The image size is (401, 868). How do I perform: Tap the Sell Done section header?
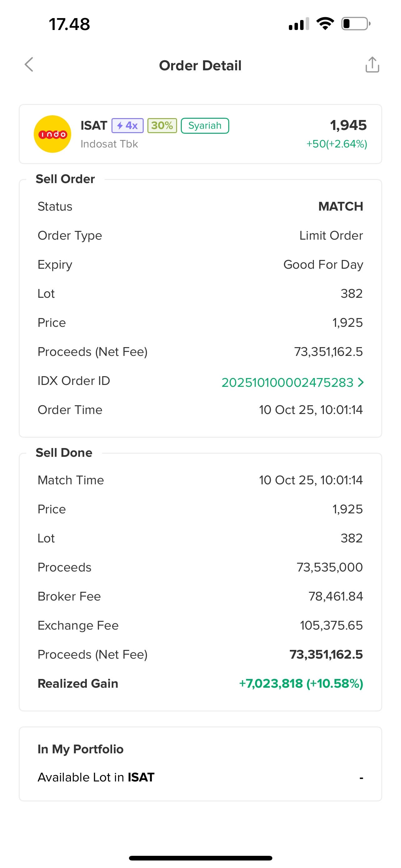pyautogui.click(x=64, y=452)
